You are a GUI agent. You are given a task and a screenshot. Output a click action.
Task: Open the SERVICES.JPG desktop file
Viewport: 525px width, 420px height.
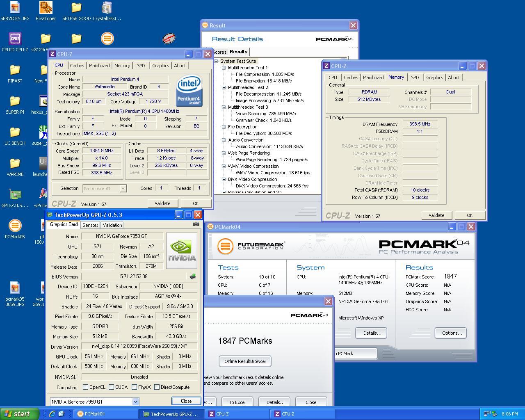pos(15,11)
